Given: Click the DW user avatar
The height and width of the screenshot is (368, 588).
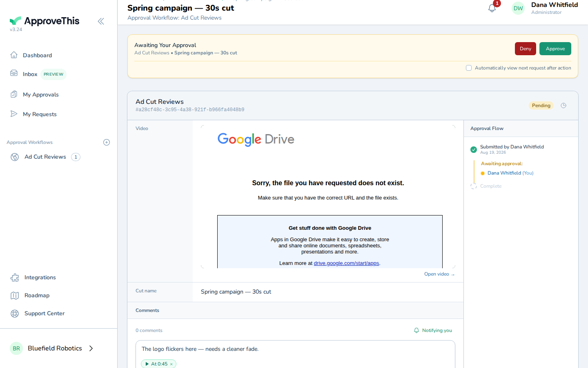Looking at the screenshot, I should click(x=518, y=8).
